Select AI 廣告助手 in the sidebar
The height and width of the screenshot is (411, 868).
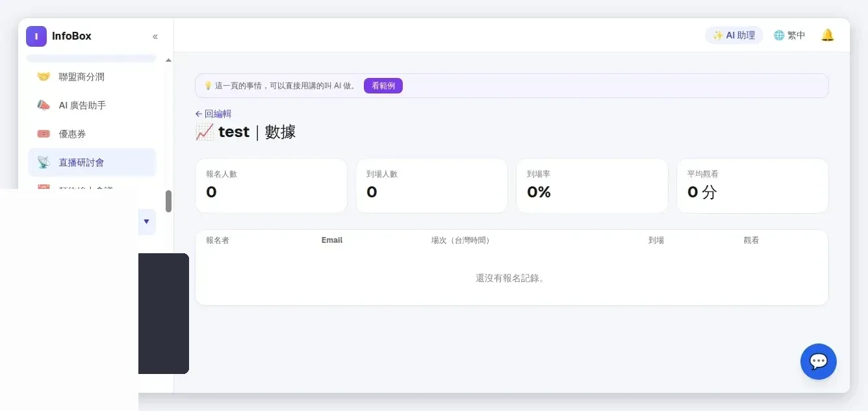(x=92, y=105)
